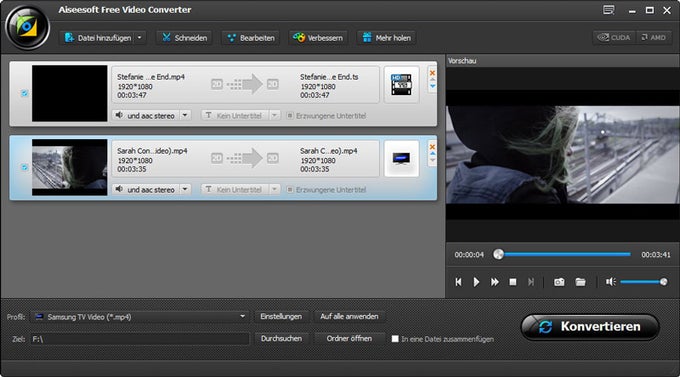
Task: Click output name Sarah C...eo).mp4
Action: point(329,151)
